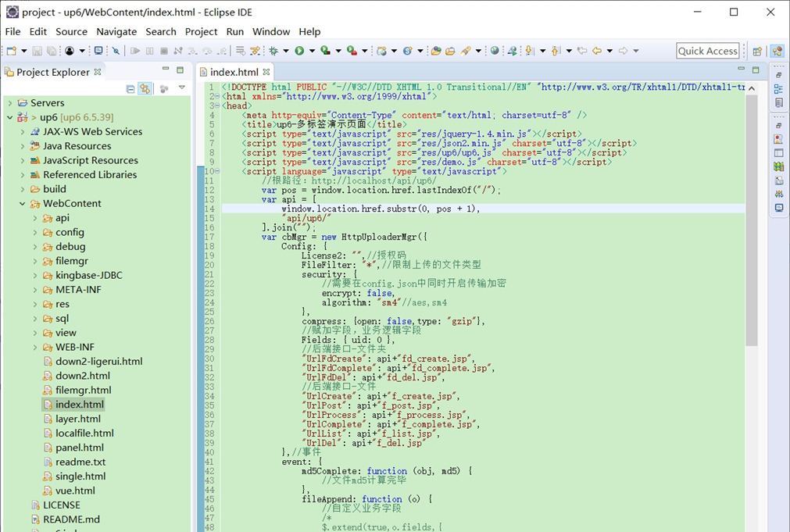Click the green Run button icon
The image size is (790, 532).
click(299, 51)
